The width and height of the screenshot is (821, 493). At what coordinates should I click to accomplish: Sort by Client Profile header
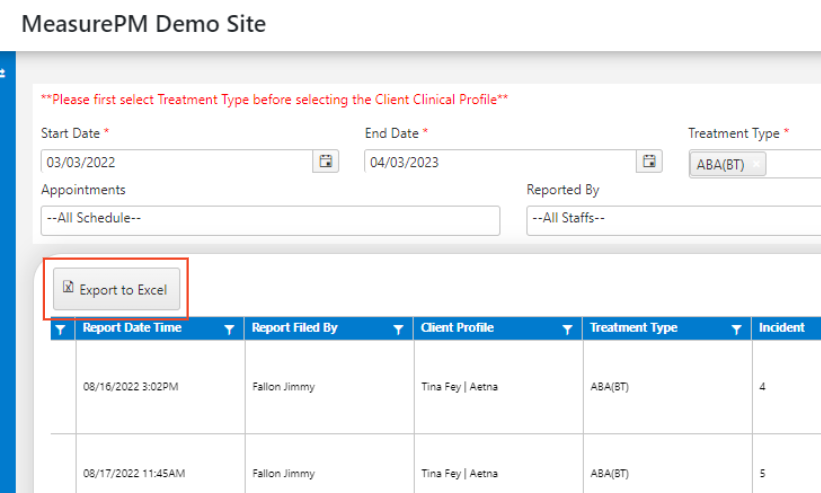pos(457,328)
